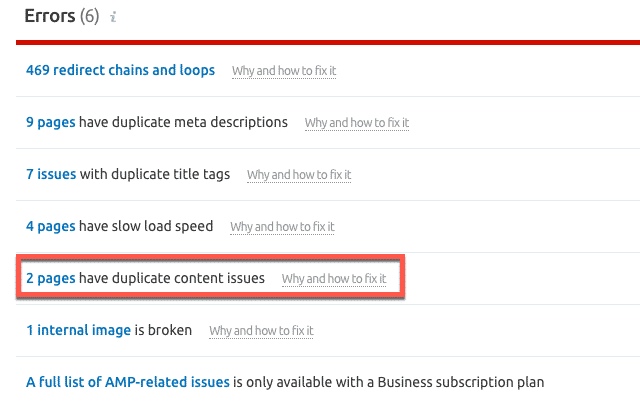Show fix tip for duplicate meta descriptions

pyautogui.click(x=357, y=123)
